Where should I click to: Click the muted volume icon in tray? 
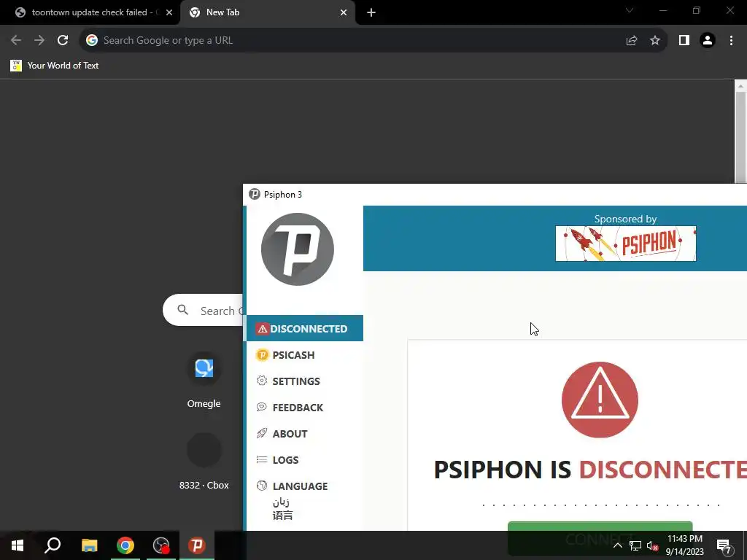coord(652,545)
